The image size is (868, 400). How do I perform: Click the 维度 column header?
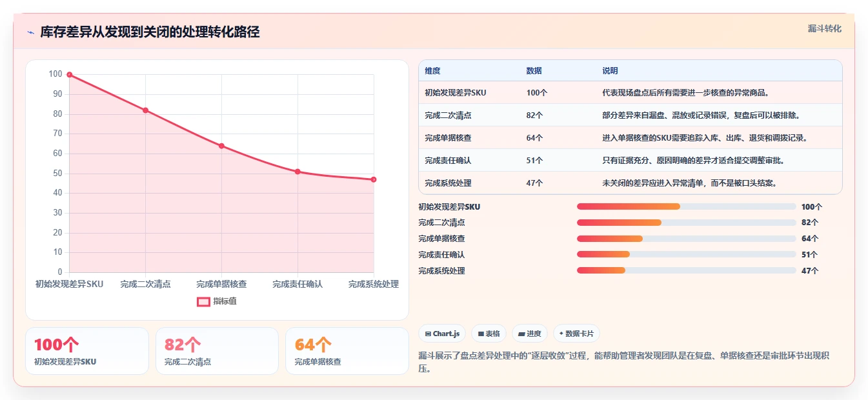(432, 71)
